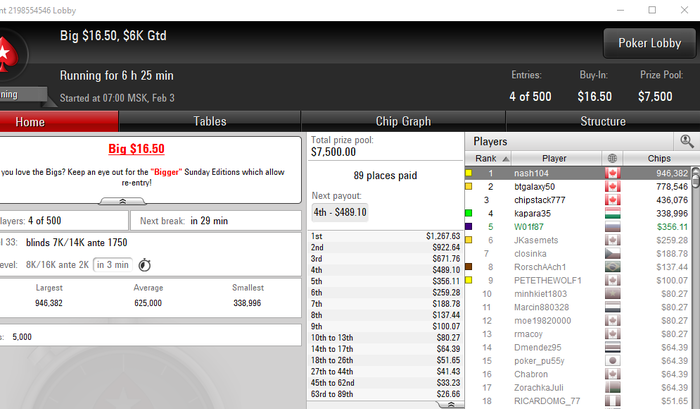Click the Poker Lobby button
This screenshot has width=700, height=409.
click(x=650, y=43)
